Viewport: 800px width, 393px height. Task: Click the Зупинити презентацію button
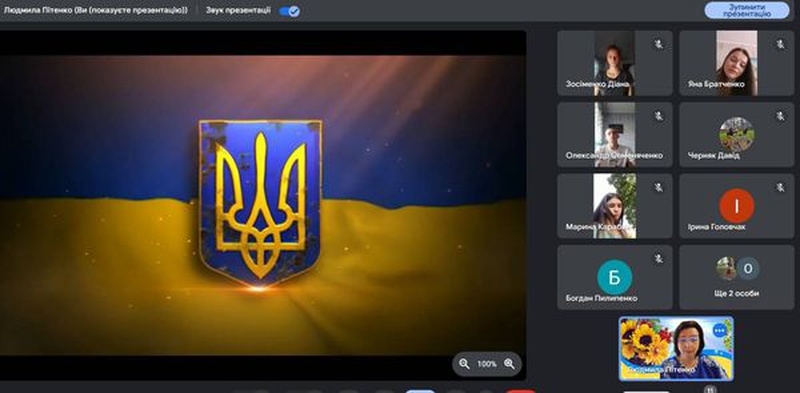747,10
